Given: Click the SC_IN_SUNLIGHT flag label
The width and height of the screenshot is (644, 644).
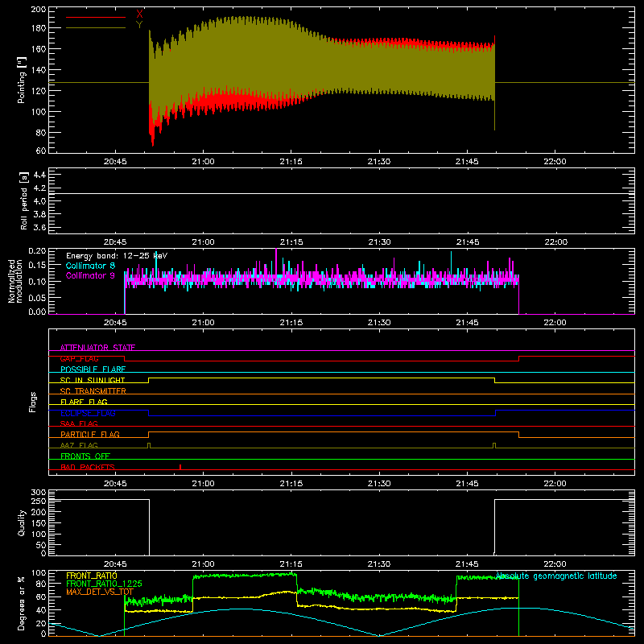Looking at the screenshot, I should point(93,380).
